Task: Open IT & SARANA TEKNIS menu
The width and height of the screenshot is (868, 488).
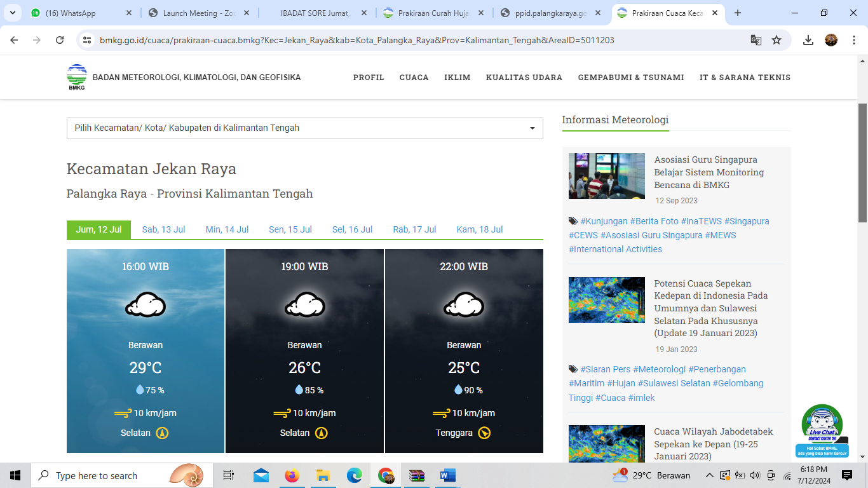Action: point(745,78)
